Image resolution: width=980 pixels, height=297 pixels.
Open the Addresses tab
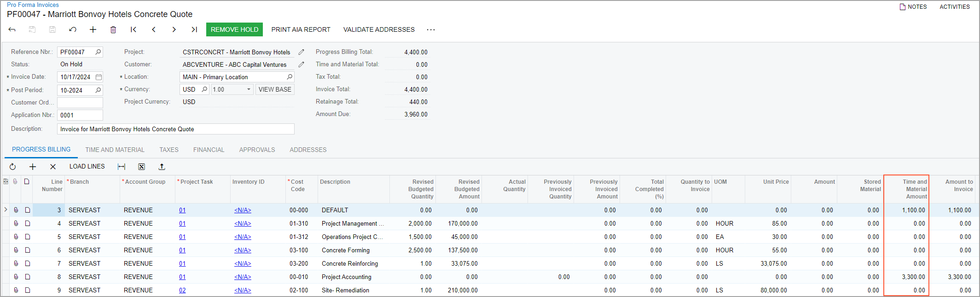pyautogui.click(x=308, y=150)
